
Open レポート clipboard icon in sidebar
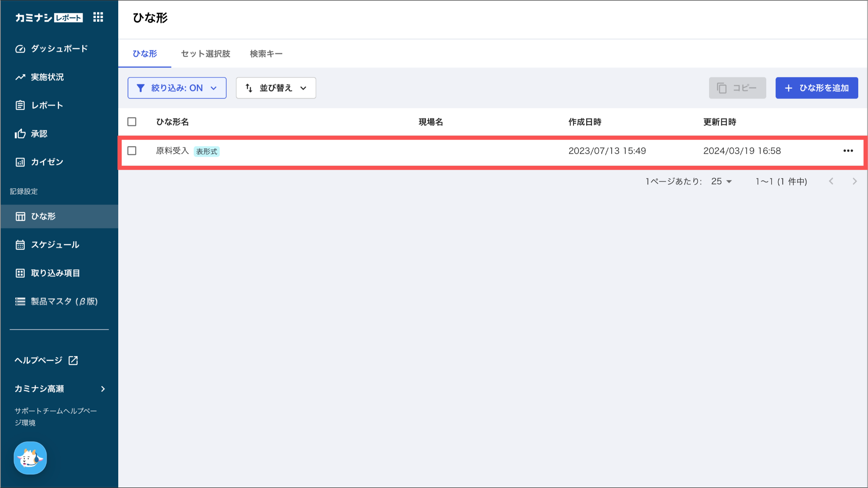20,105
